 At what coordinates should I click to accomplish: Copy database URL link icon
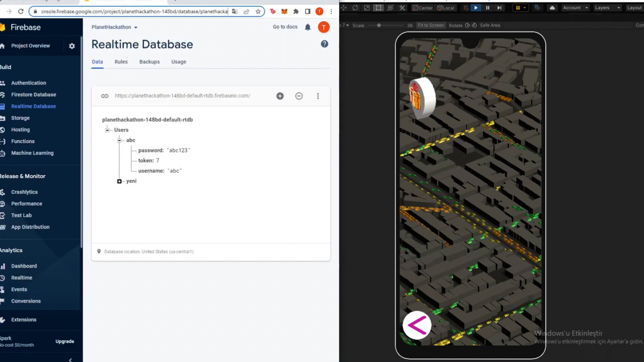[x=105, y=96]
